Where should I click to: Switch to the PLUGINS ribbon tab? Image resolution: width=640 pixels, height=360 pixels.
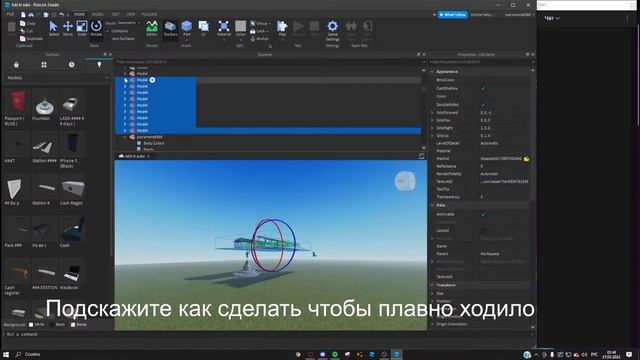point(149,14)
